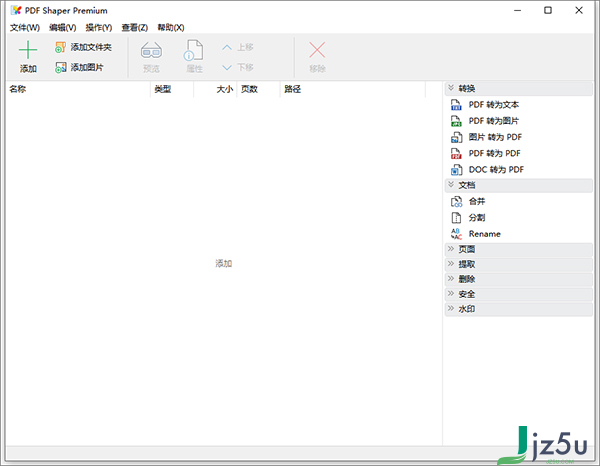The height and width of the screenshot is (466, 600).
Task: Click the 属性 document info icon
Action: point(194,50)
